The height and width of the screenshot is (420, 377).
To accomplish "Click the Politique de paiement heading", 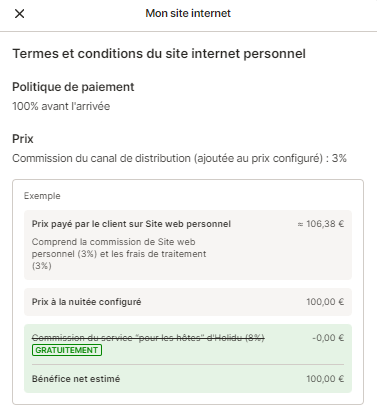I will [x=73, y=87].
